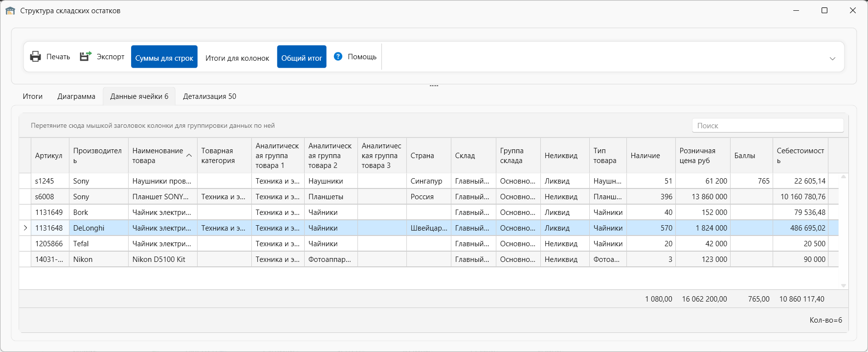The width and height of the screenshot is (868, 352).
Task: Click the 765 points cell in Sony row
Action: [x=752, y=181]
